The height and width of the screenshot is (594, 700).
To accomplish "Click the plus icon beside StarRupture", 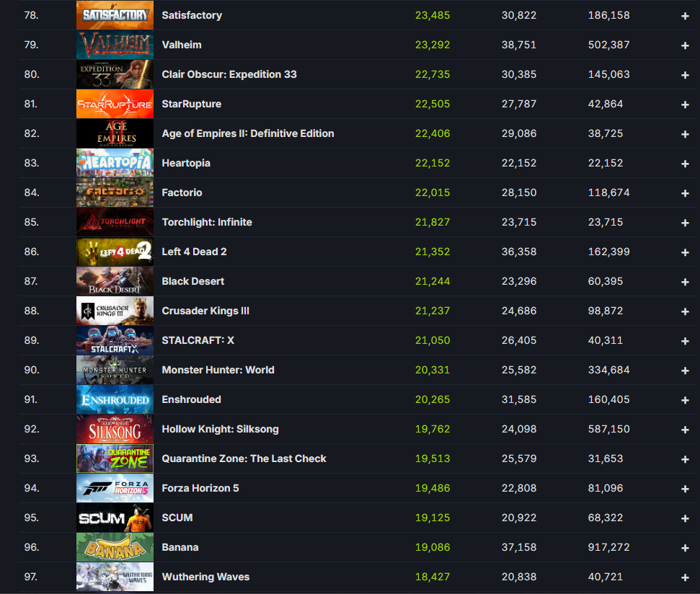I will pos(685,105).
